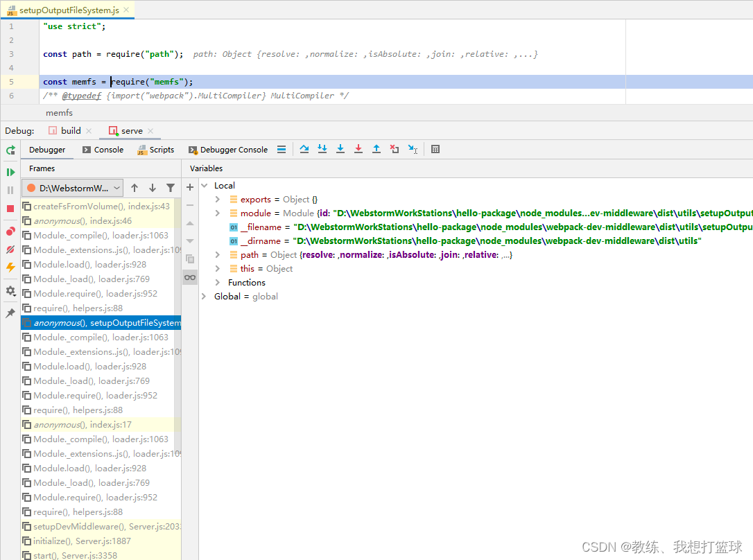Click the memfs breadcrumb below the editor
753x560 pixels.
coord(59,112)
